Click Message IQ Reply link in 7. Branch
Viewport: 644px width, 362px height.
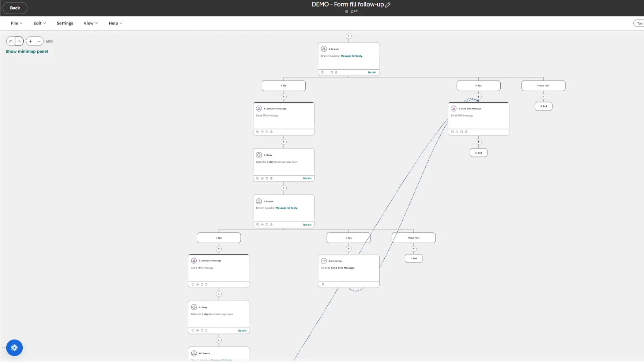click(x=287, y=208)
